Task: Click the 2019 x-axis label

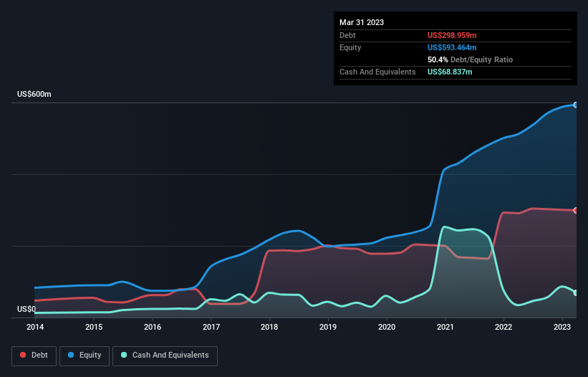Action: pyautogui.click(x=328, y=327)
